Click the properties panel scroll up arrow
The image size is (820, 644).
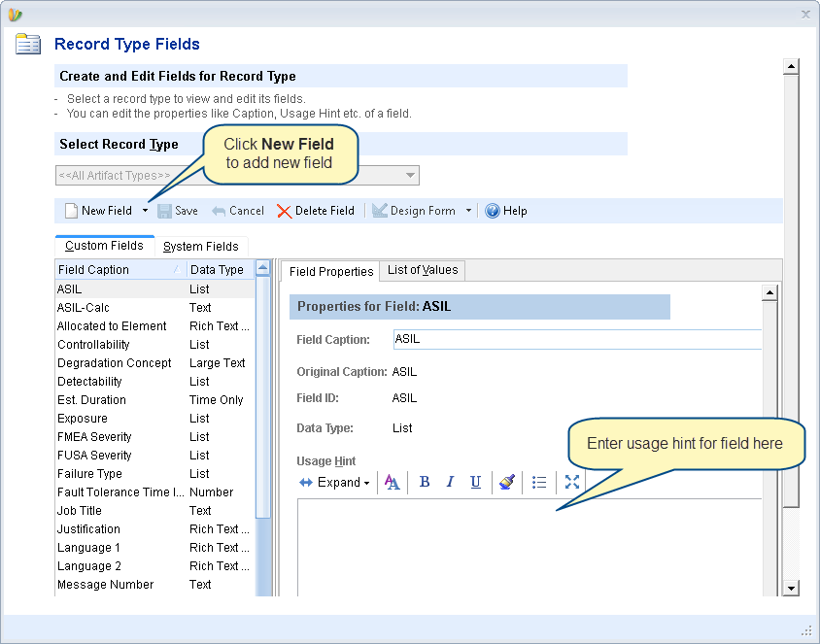[x=769, y=292]
